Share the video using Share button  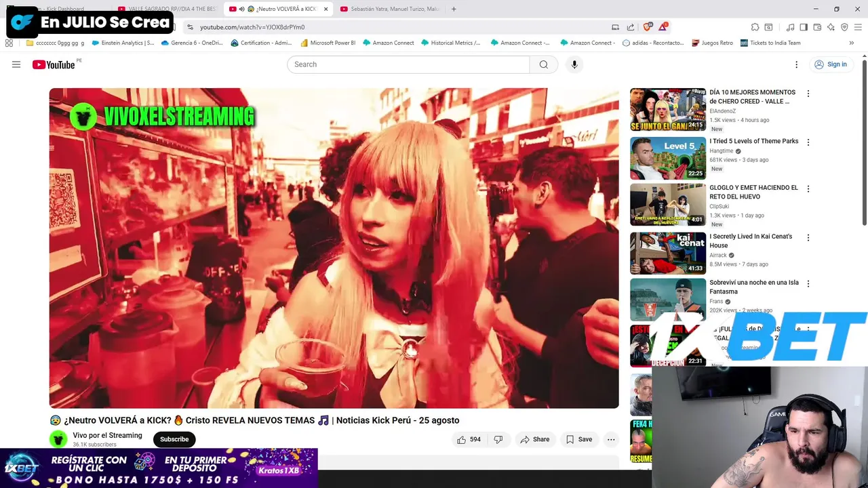tap(534, 439)
